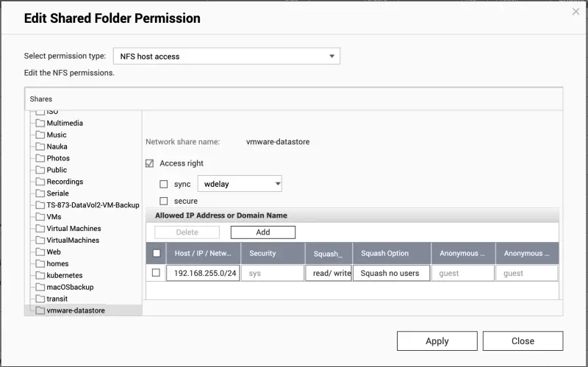The height and width of the screenshot is (367, 588).
Task: Select the VirtualMachines share label
Action: tap(73, 240)
